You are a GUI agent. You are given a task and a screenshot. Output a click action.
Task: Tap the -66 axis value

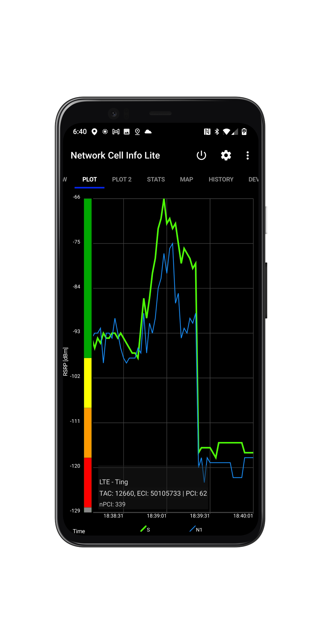pos(76,197)
